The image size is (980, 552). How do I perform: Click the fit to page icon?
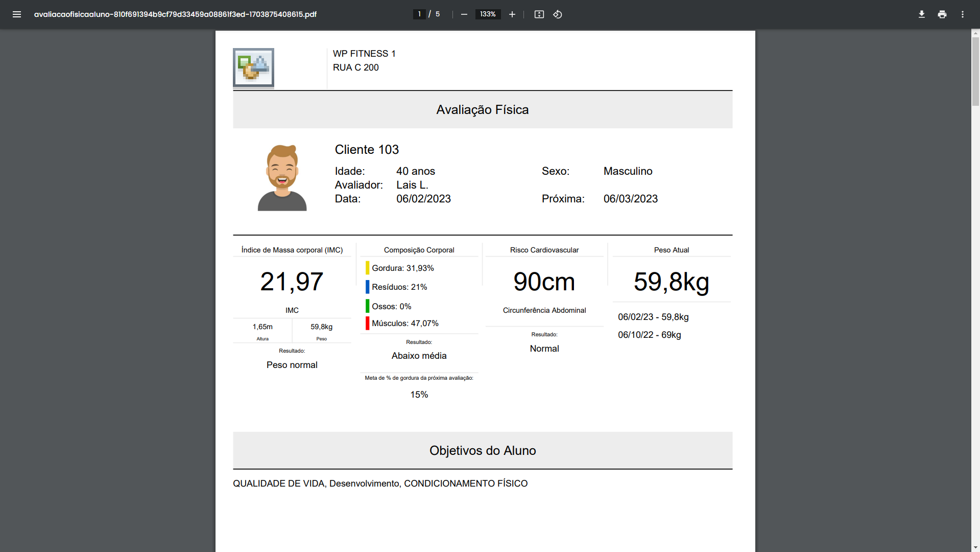pos(539,14)
